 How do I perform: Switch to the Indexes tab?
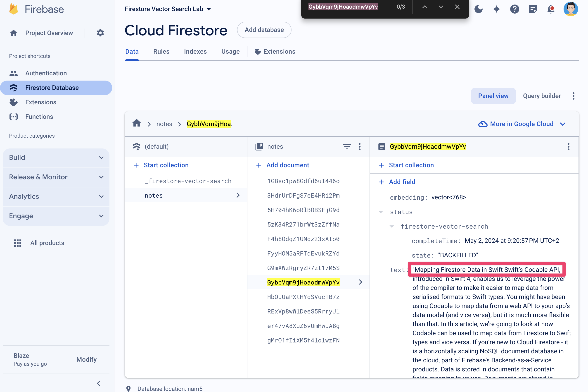click(195, 52)
